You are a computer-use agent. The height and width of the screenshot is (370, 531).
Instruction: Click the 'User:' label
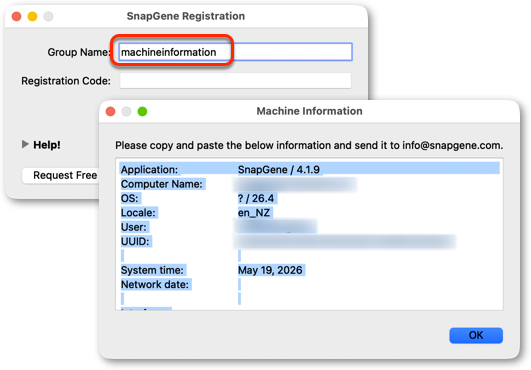[134, 227]
